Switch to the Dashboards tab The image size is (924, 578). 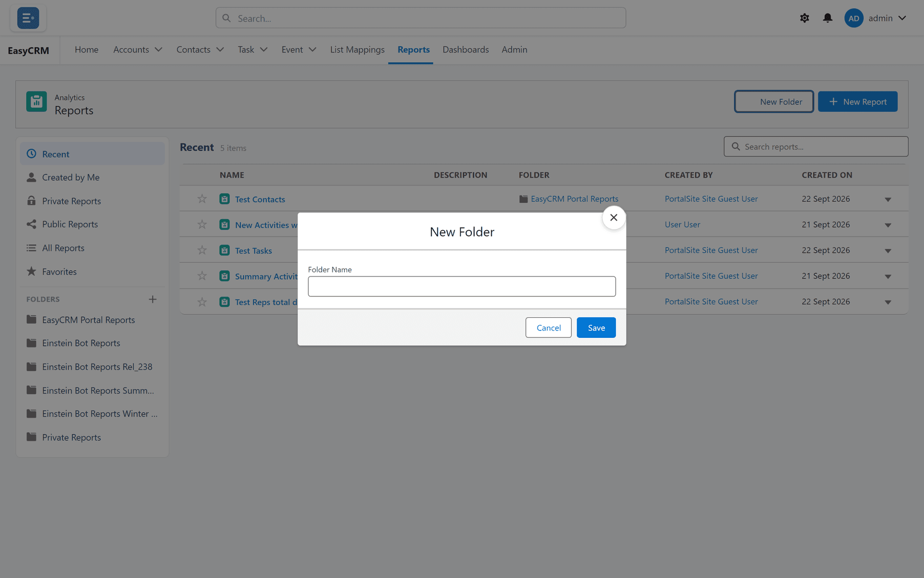[x=465, y=49]
